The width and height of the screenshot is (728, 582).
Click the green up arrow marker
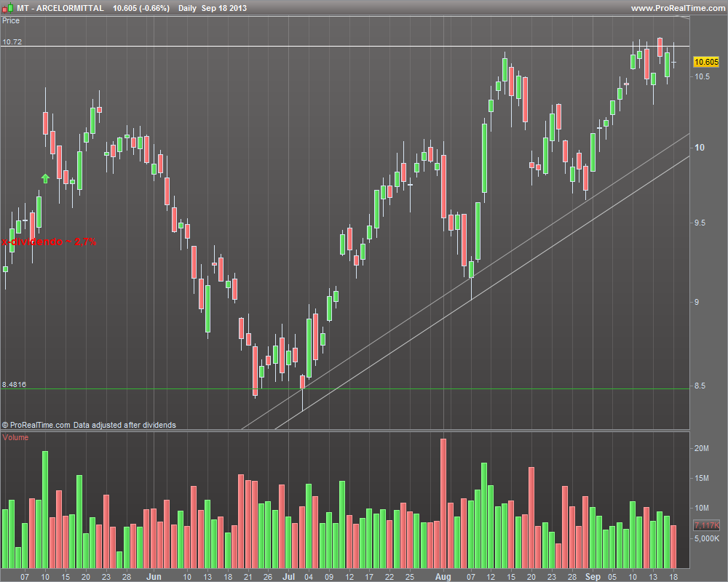click(45, 178)
